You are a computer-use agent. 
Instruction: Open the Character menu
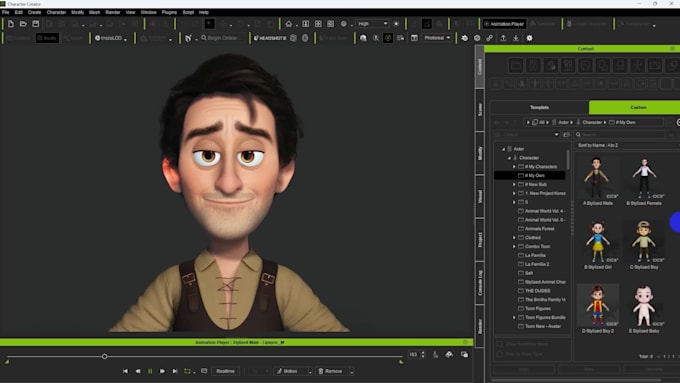pos(56,13)
